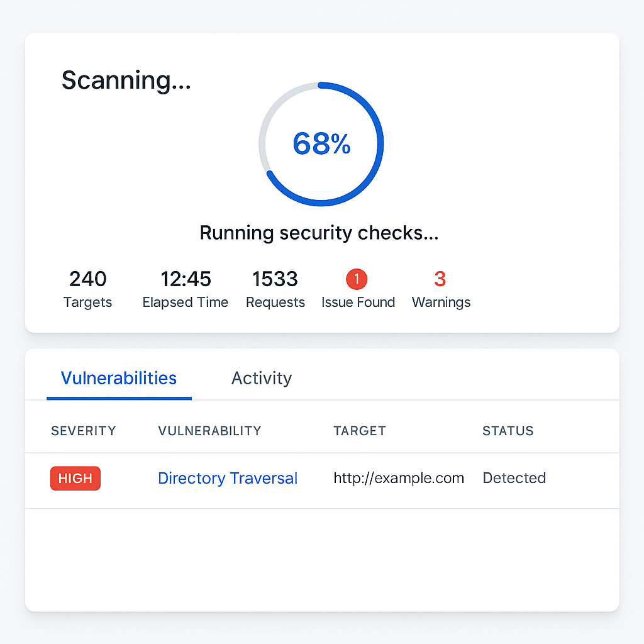The height and width of the screenshot is (644, 644).
Task: Click the Issue Found label
Action: pyautogui.click(x=358, y=303)
